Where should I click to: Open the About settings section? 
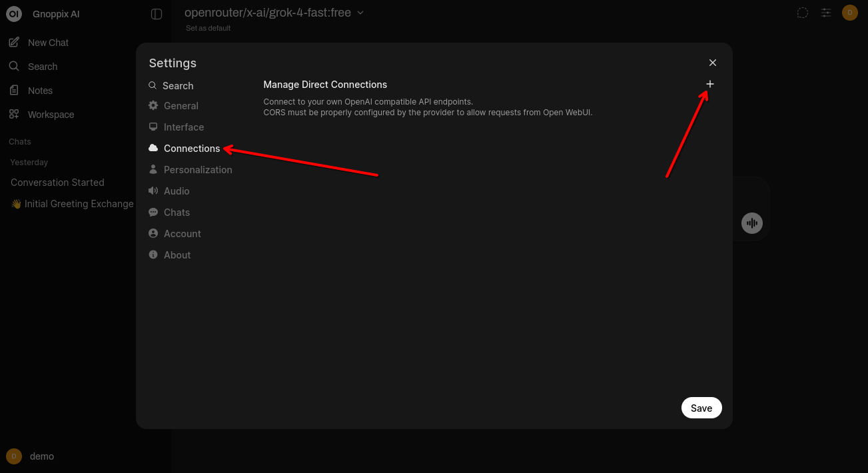coord(177,255)
